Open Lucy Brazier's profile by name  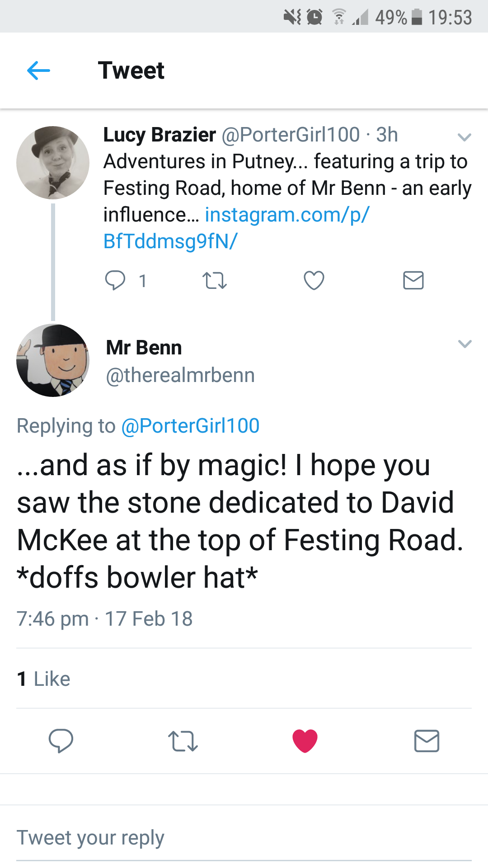click(x=160, y=135)
